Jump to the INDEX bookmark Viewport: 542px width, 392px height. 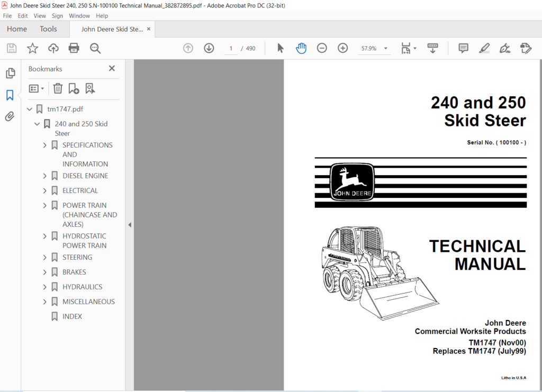coord(72,316)
